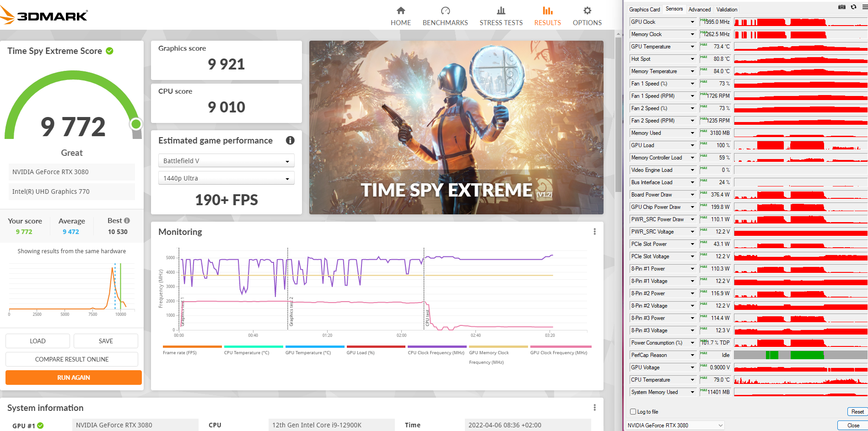Screen dimensions: 868x431
Task: Switch to GPU-Z Validation tab
Action: click(x=727, y=9)
